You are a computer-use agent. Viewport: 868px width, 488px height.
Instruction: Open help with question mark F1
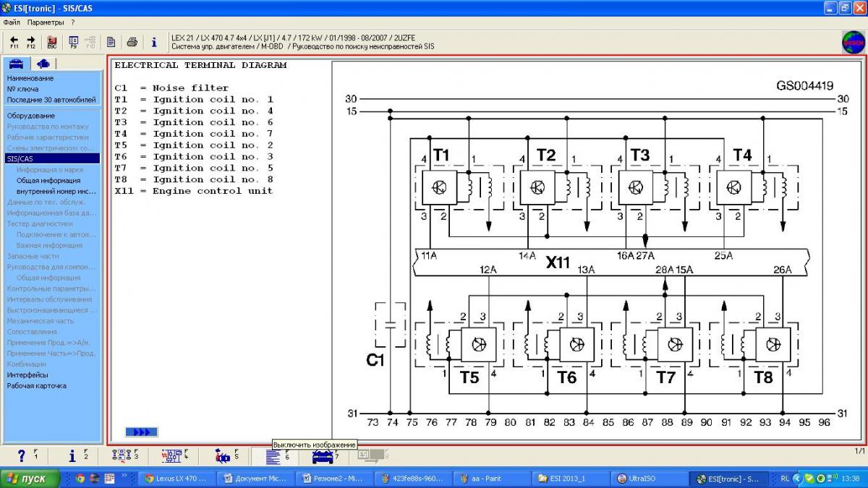[x=22, y=456]
